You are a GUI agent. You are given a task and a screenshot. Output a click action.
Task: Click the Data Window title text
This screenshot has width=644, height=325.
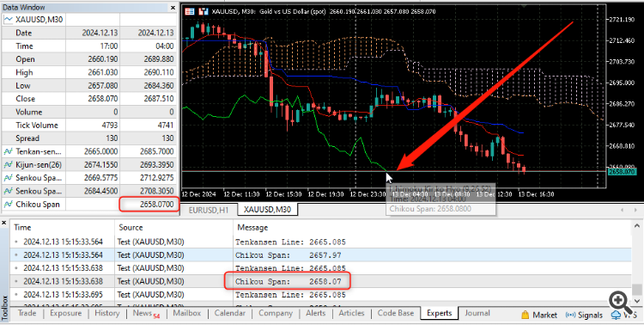(24, 8)
